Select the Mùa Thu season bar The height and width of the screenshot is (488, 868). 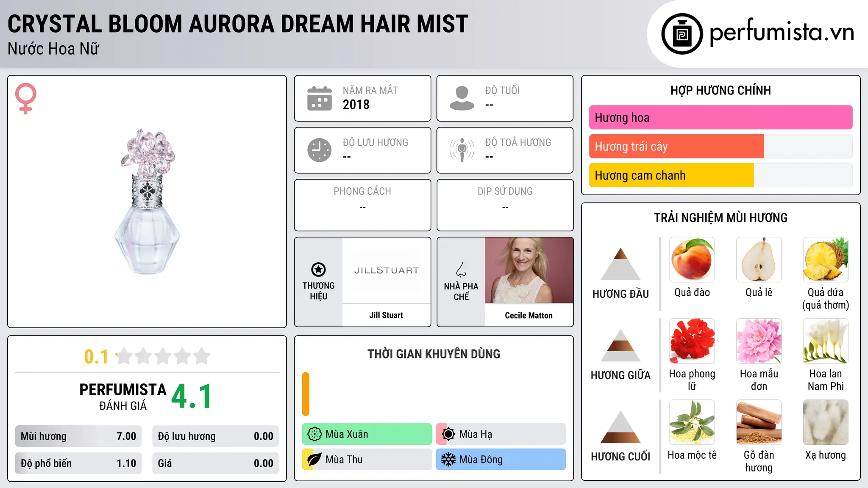367,460
